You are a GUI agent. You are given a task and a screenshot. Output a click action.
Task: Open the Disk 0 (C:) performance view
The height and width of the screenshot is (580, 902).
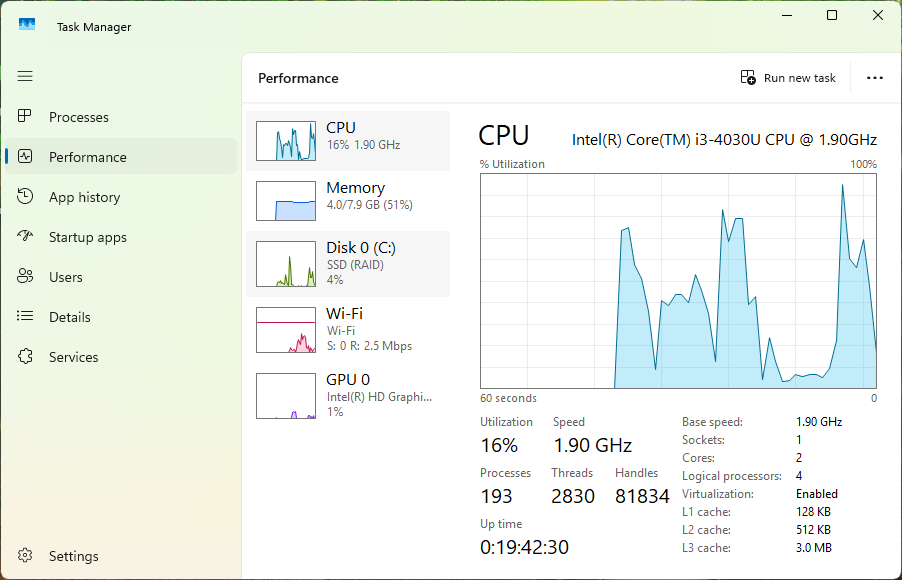click(x=348, y=264)
